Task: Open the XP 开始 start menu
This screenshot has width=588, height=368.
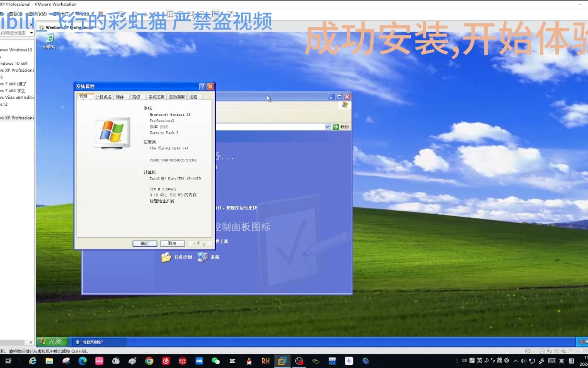Action: click(x=52, y=342)
